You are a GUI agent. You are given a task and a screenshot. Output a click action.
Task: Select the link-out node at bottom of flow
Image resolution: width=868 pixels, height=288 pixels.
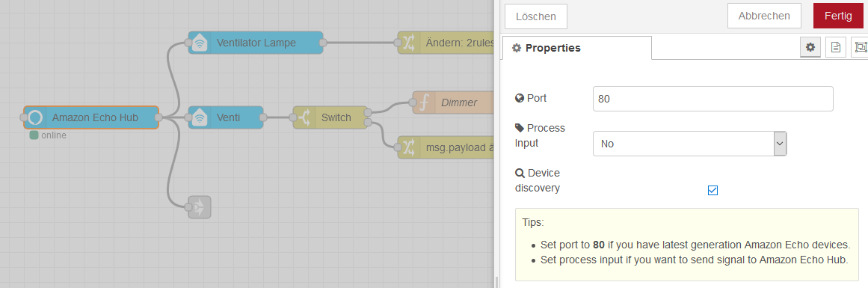click(200, 207)
